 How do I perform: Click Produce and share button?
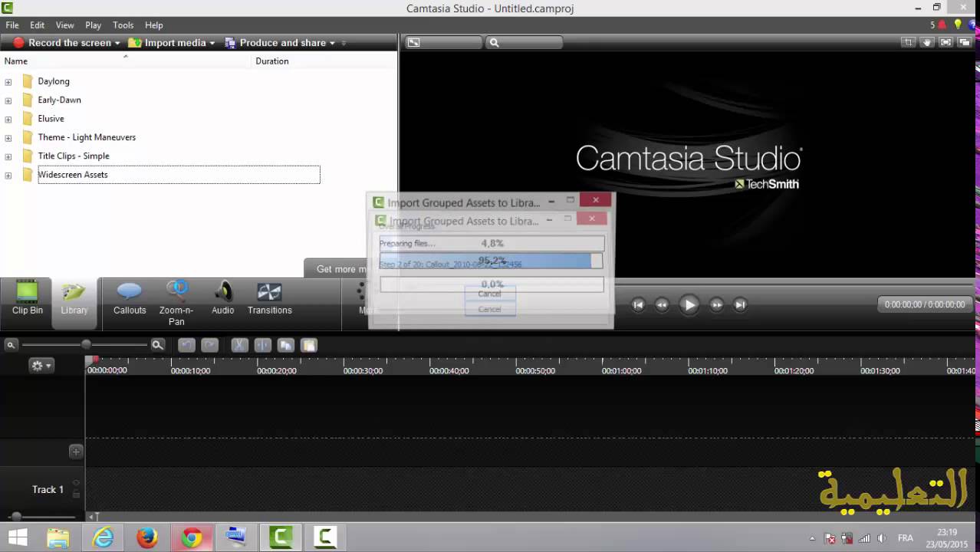pos(276,43)
